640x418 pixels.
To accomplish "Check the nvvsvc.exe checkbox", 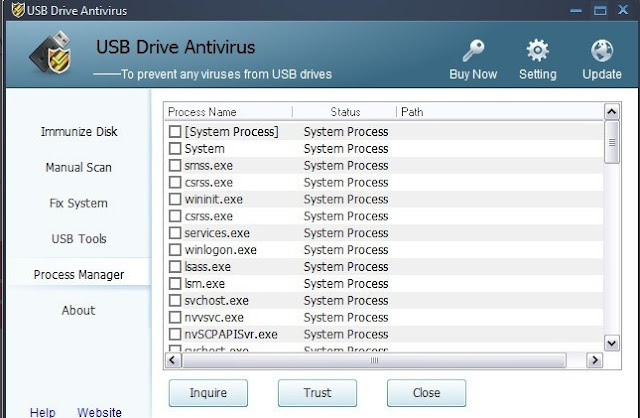I will (175, 317).
